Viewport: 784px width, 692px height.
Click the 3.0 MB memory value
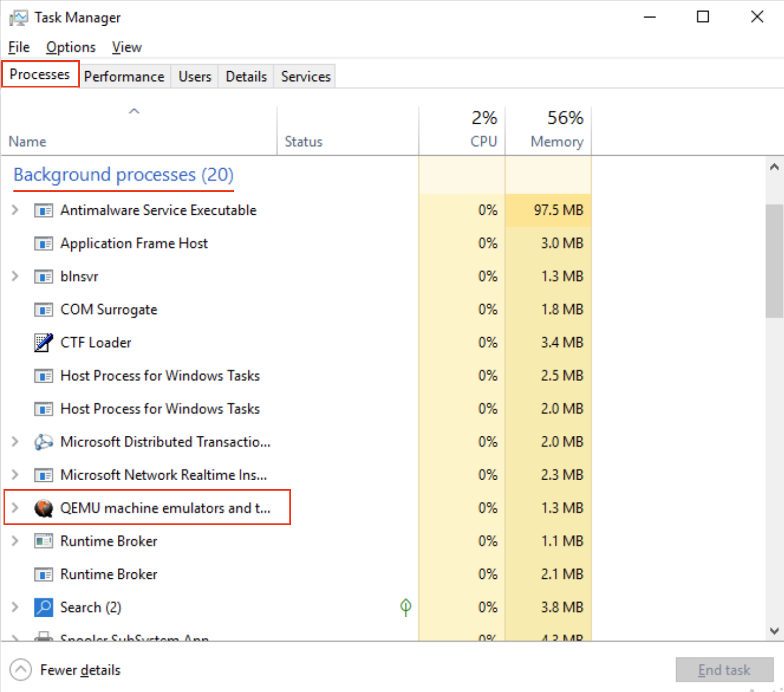click(x=562, y=243)
